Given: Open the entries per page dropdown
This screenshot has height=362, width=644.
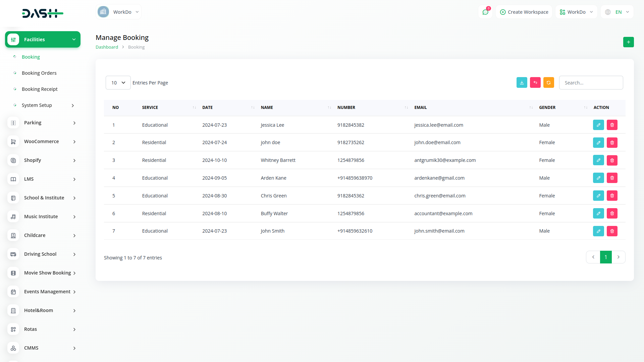Looking at the screenshot, I should click(x=118, y=83).
